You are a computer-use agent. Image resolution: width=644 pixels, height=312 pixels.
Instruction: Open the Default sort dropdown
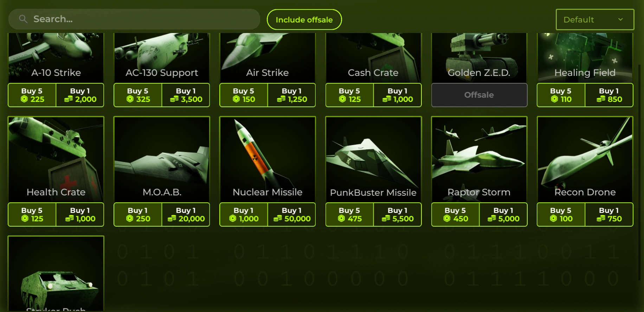595,20
